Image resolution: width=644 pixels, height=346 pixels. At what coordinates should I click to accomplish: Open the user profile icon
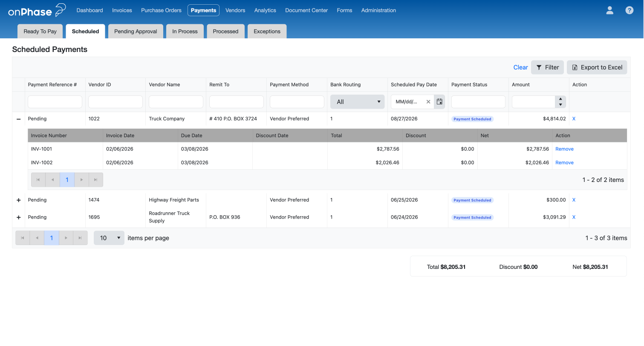point(609,10)
